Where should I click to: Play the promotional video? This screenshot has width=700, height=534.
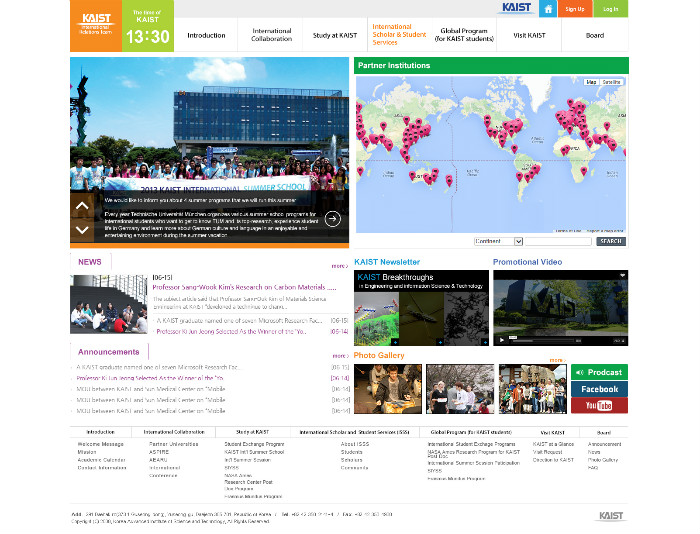502,340
